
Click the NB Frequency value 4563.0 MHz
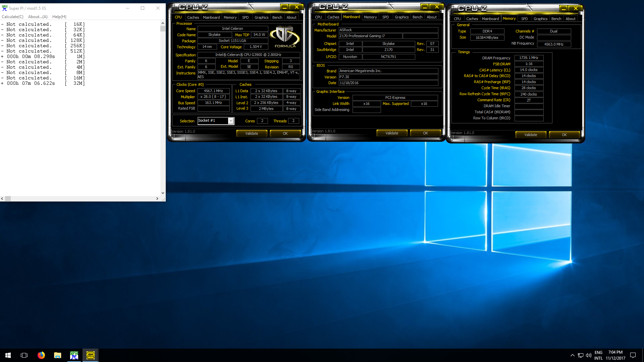(x=554, y=44)
